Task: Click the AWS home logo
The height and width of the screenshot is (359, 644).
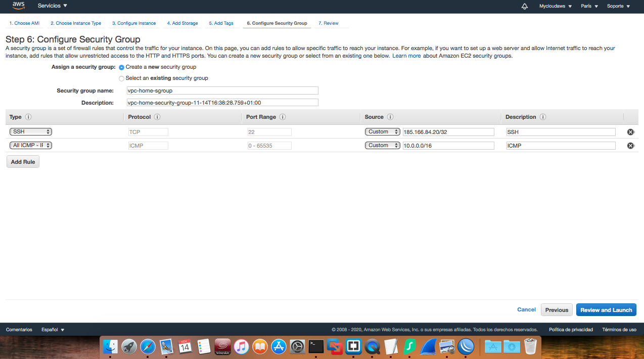Action: point(18,6)
